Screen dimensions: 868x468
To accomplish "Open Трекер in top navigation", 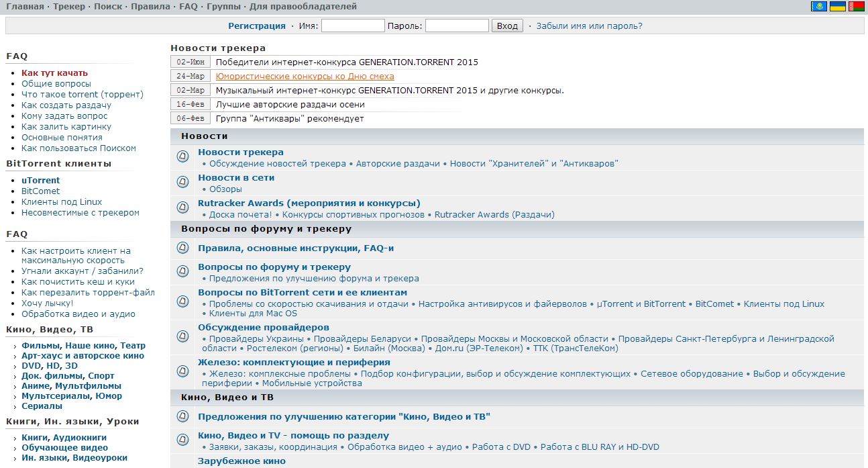I will point(69,7).
